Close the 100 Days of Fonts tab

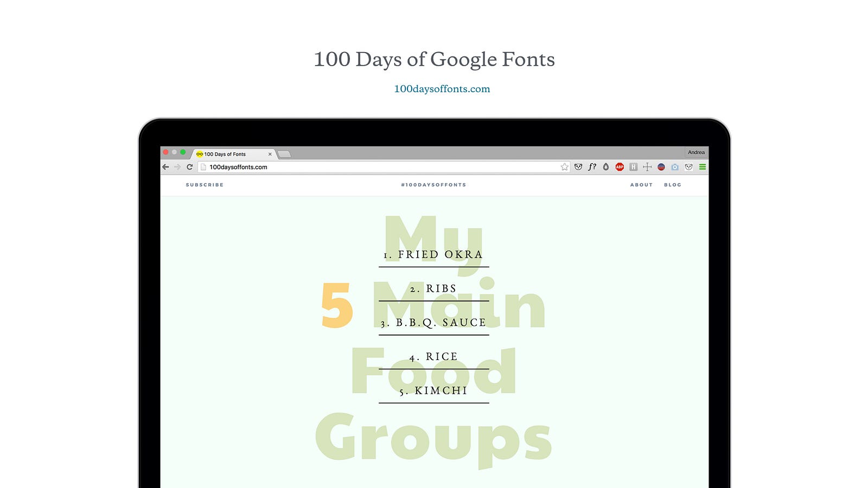point(270,154)
